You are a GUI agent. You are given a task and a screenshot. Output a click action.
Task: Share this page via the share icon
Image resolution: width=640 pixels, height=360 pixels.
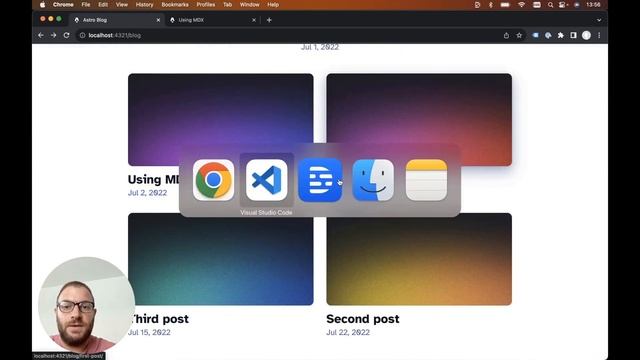[506, 36]
